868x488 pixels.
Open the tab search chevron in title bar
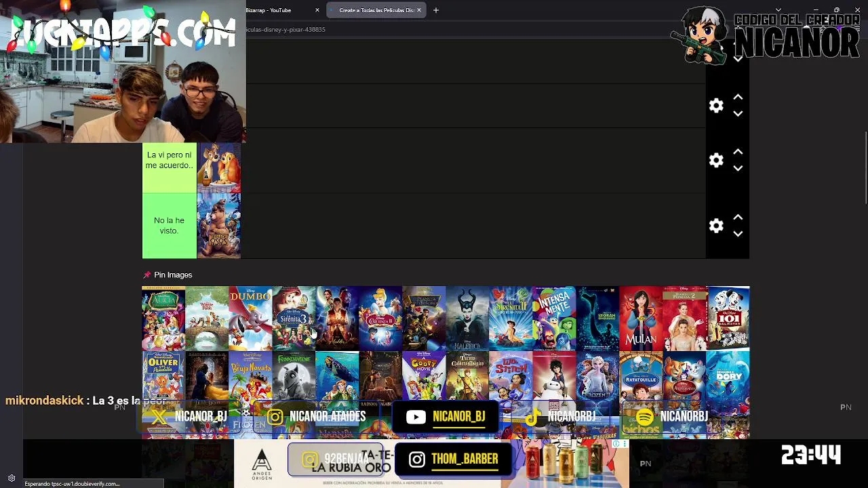pyautogui.click(x=778, y=9)
